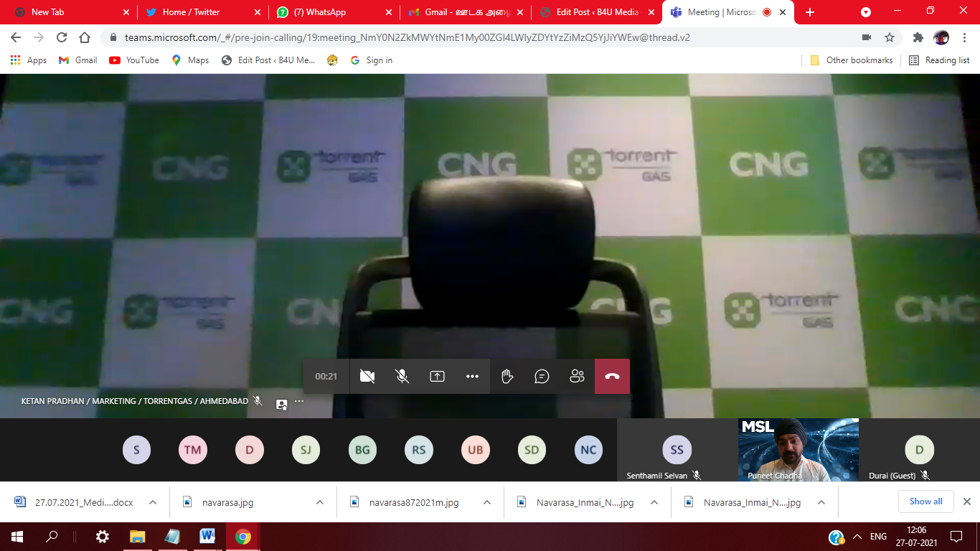The height and width of the screenshot is (551, 980).
Task: Select participant avatar RS
Action: 419,450
